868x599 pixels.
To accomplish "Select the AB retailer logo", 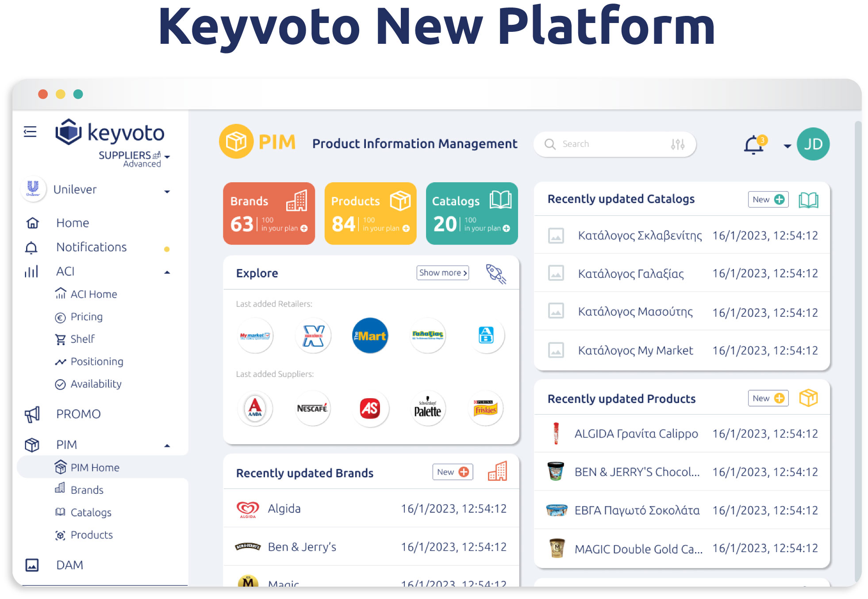I will [486, 335].
